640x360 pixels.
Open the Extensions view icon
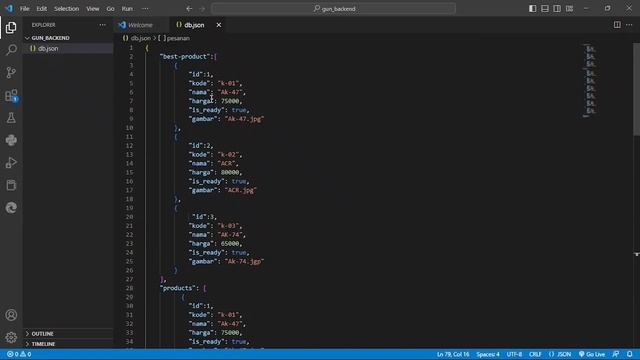(x=11, y=96)
